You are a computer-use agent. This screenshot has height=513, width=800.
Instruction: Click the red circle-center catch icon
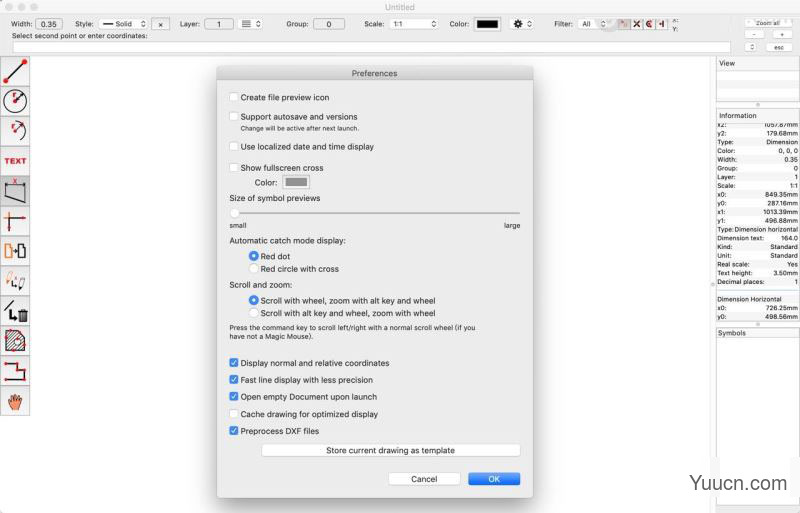pos(649,24)
